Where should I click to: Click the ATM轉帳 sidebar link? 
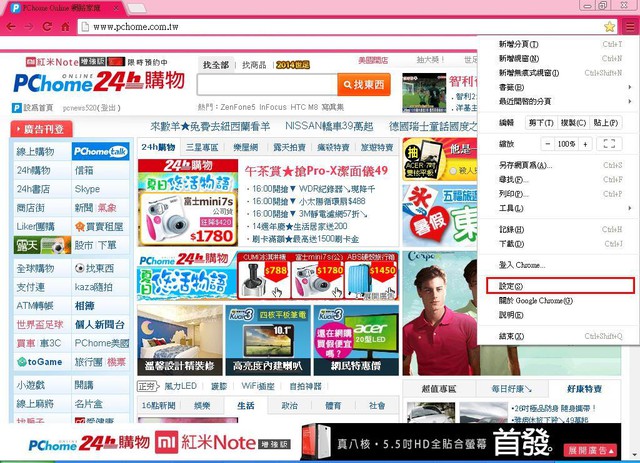[x=35, y=306]
